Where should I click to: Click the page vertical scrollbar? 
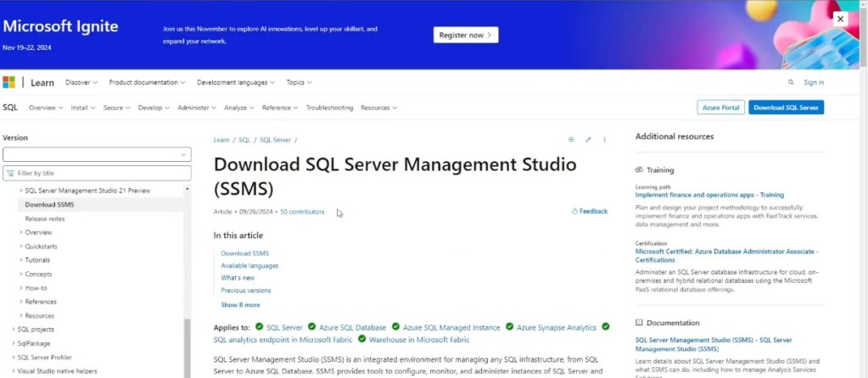click(x=864, y=189)
